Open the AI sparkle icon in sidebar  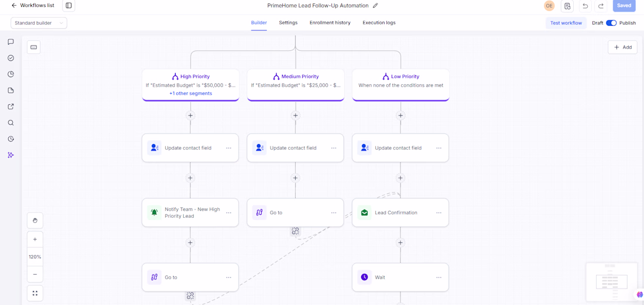tap(11, 155)
